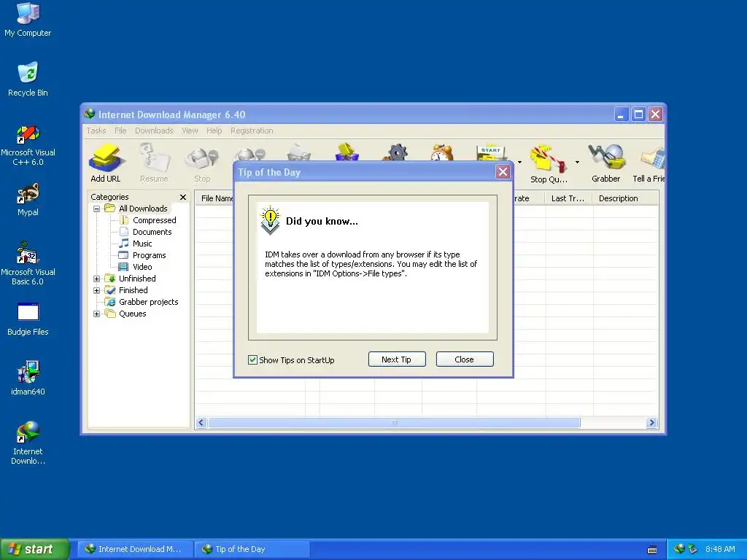Screen dimensions: 747x560
Task: Expand the Finished tree node
Action: coord(97,290)
